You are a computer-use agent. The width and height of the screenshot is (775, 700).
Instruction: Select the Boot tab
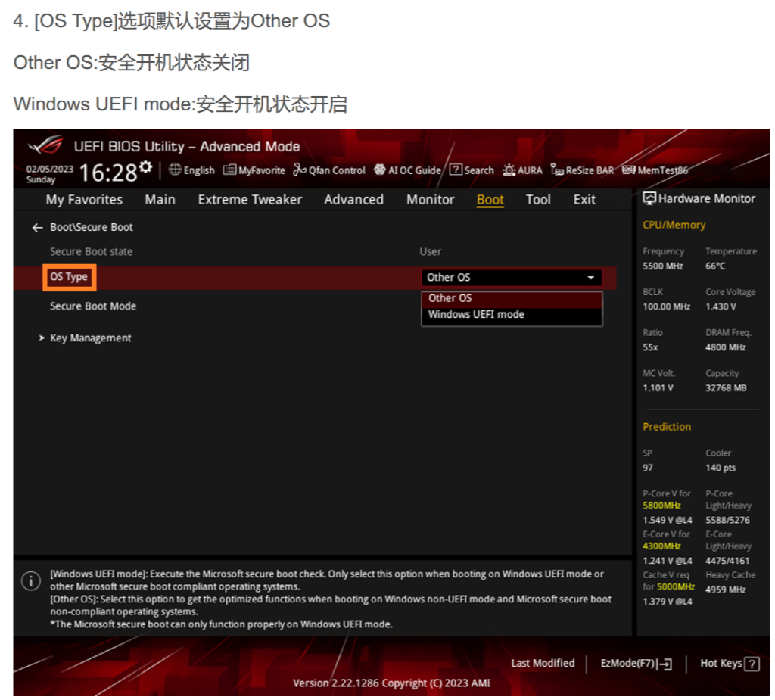pos(490,200)
